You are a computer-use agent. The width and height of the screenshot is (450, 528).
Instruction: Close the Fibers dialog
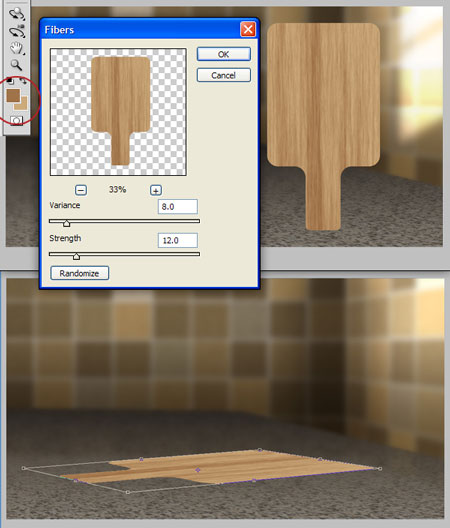coord(248,30)
